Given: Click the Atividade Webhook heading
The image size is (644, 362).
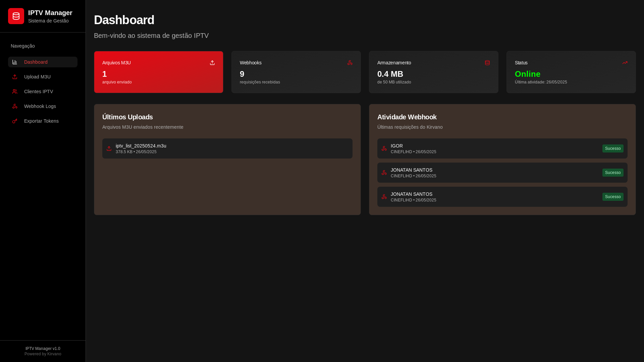Looking at the screenshot, I should (407, 117).
